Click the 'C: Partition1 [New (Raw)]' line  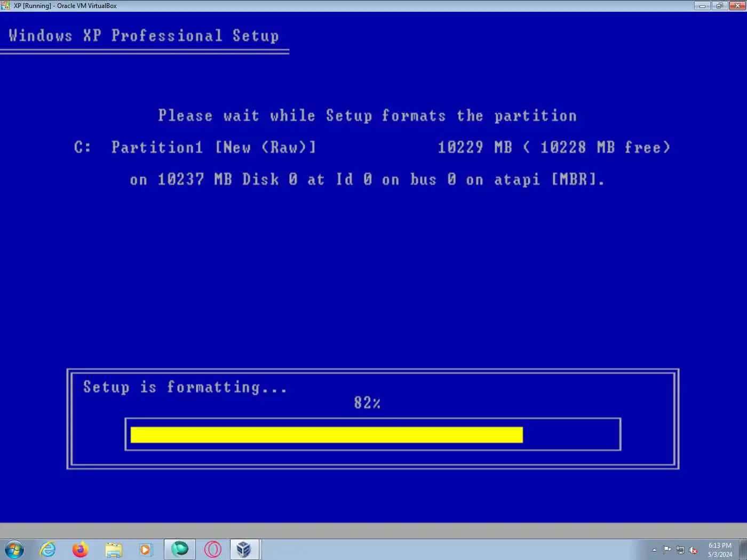195,147
